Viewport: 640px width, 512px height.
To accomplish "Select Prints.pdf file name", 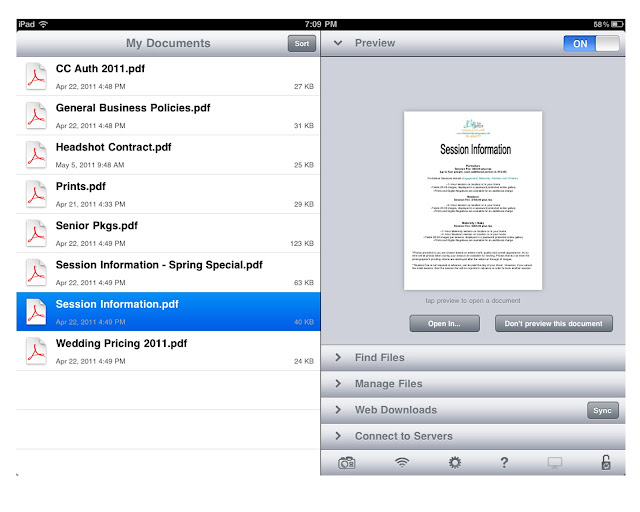I will click(x=81, y=187).
